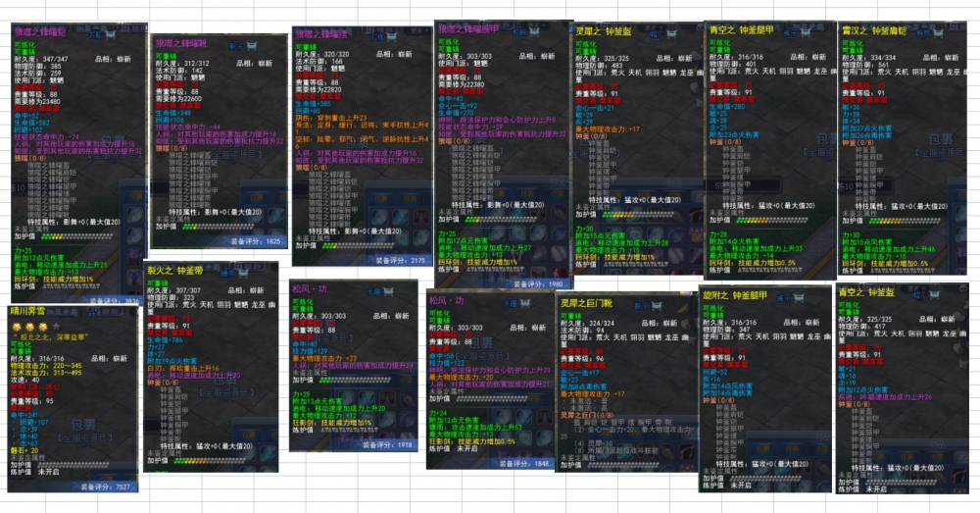
Task: Click 物理防御: 561 in 霄汉之 钟釜肩铠 tooltip
Action: click(865, 65)
